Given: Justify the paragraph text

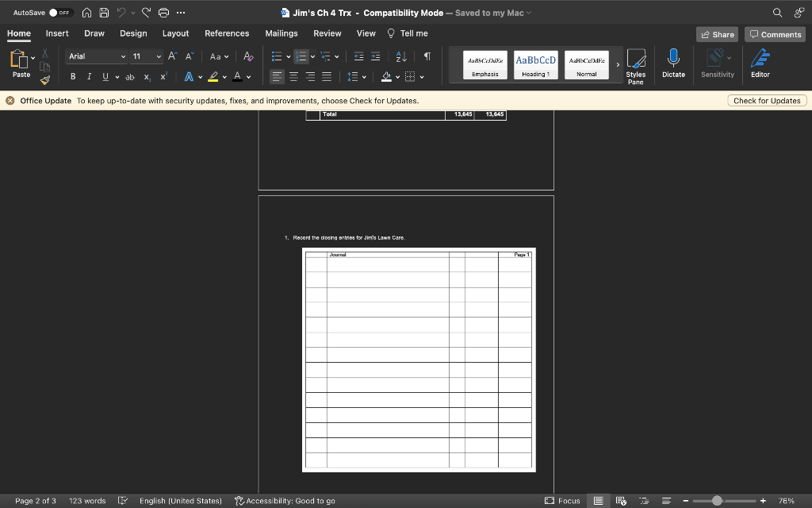Looking at the screenshot, I should click(327, 77).
